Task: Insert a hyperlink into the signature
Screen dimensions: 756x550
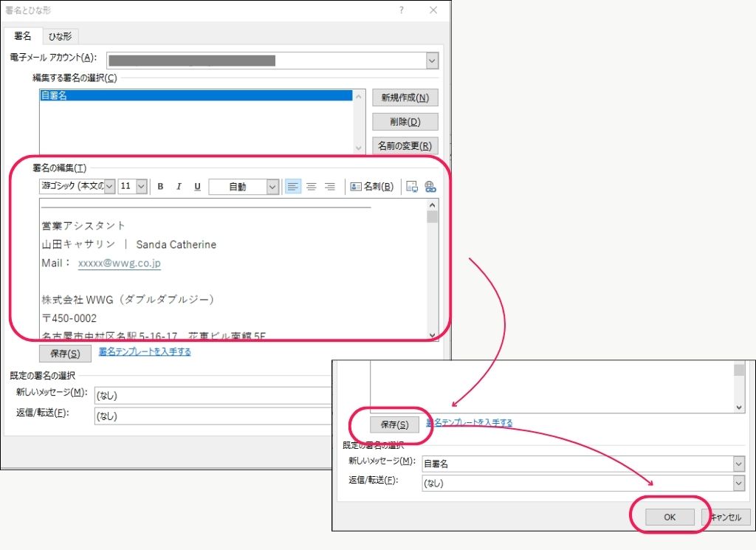Action: point(430,187)
